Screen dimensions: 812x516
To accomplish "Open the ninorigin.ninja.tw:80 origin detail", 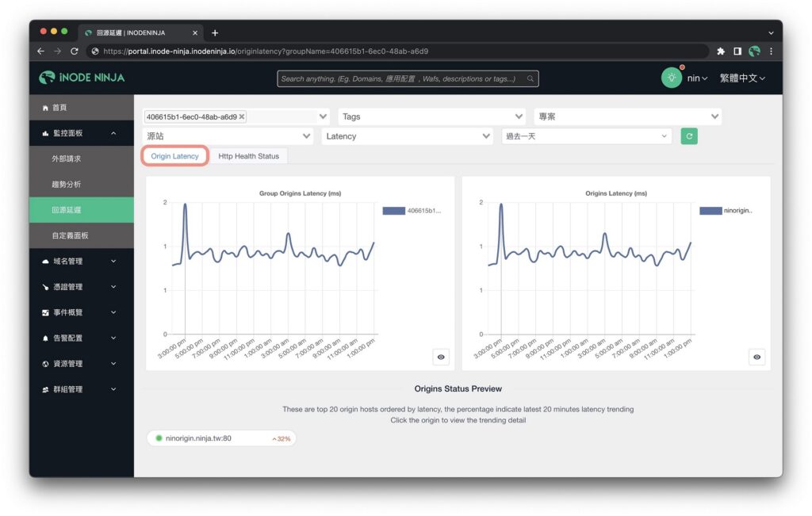I will [x=221, y=438].
